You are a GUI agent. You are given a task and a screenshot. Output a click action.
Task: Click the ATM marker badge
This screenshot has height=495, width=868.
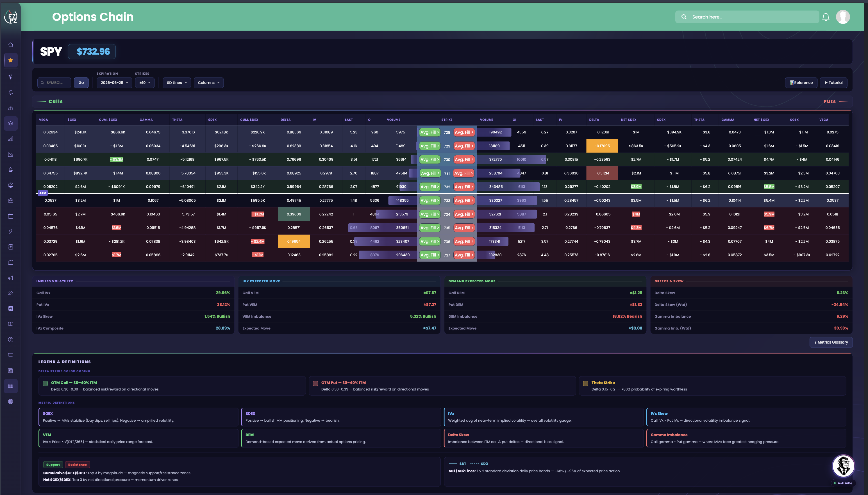click(42, 193)
